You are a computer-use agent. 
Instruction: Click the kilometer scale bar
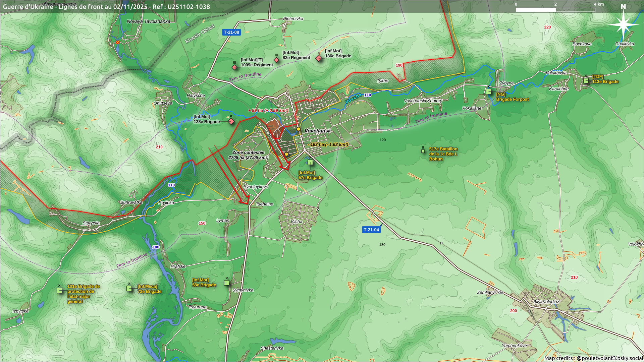pyautogui.click(x=555, y=10)
